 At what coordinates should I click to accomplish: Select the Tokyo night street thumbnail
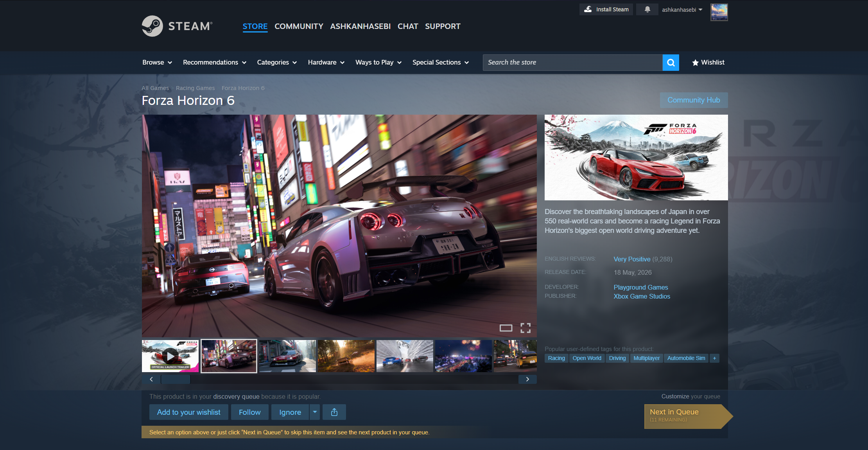pos(229,356)
